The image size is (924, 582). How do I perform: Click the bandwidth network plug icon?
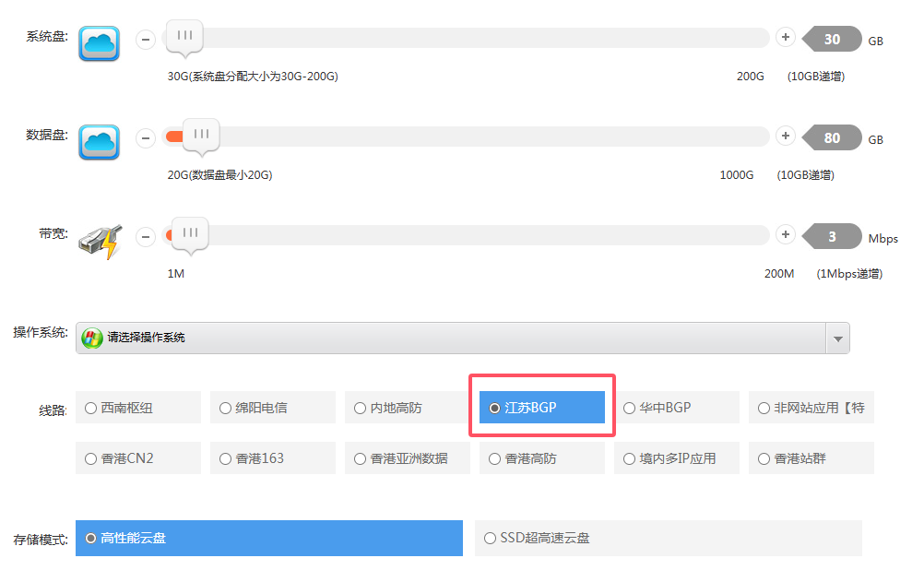tap(99, 241)
